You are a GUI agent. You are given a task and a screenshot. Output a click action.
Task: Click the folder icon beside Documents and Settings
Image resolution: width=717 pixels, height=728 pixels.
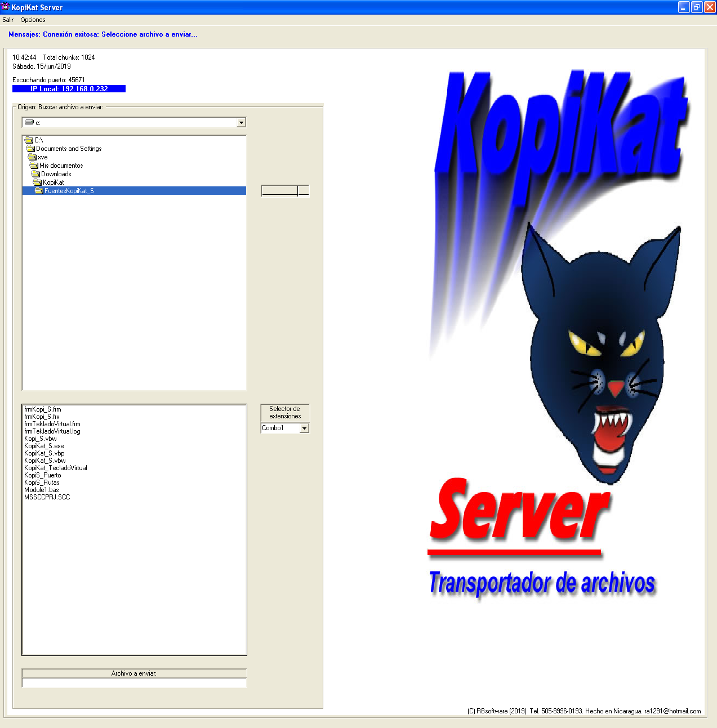tap(30, 149)
